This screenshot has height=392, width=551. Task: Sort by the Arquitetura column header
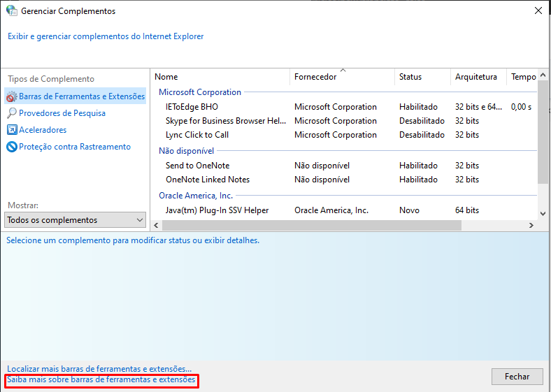pyautogui.click(x=478, y=77)
